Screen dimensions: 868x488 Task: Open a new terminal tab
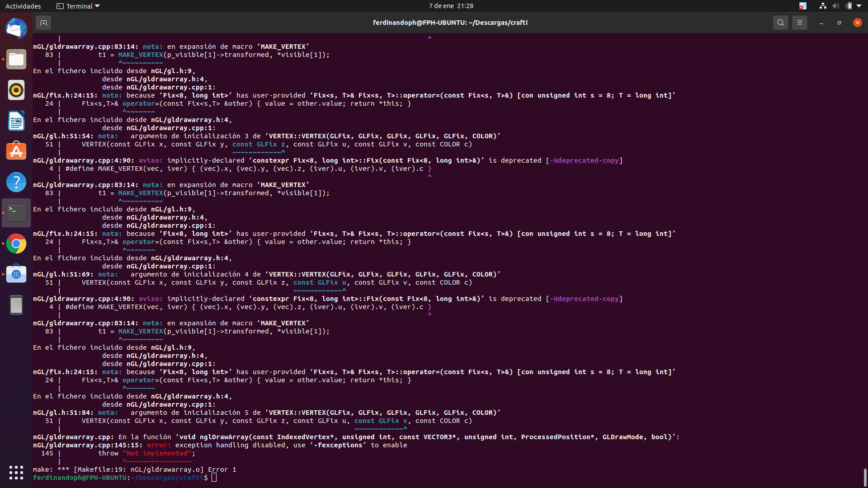[43, 22]
